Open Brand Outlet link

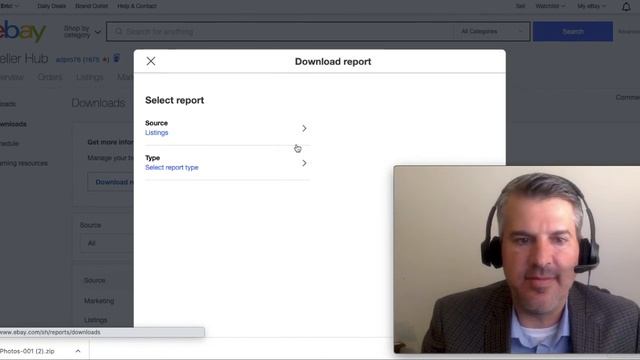tap(91, 6)
